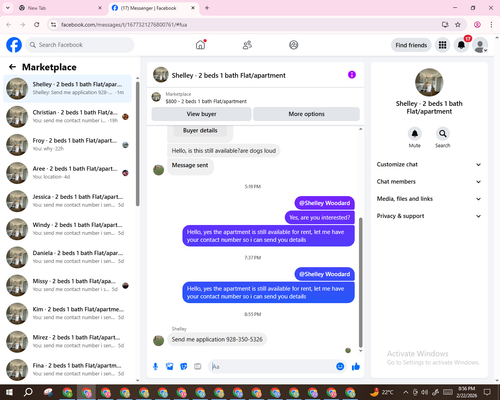
Task: Record a voice clip with the microphone icon
Action: (x=155, y=367)
